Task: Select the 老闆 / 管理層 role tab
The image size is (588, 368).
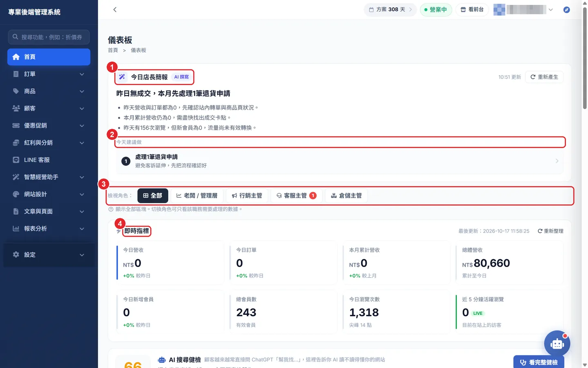Action: click(197, 195)
